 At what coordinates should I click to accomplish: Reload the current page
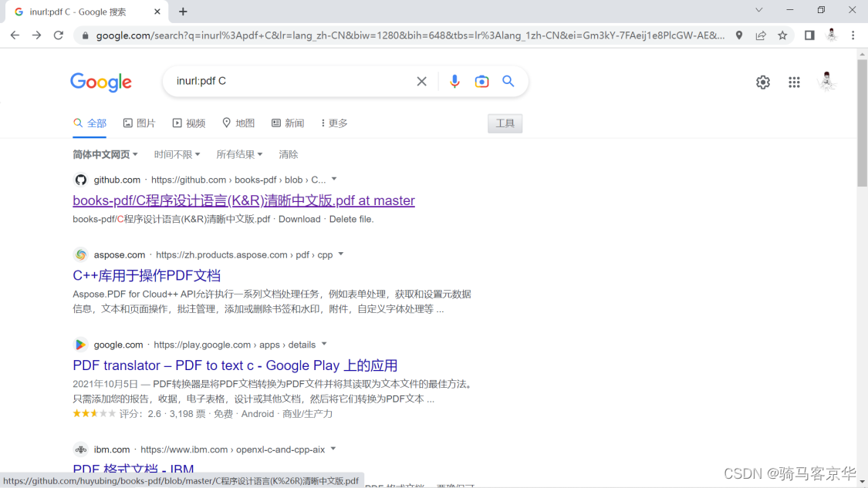(59, 35)
